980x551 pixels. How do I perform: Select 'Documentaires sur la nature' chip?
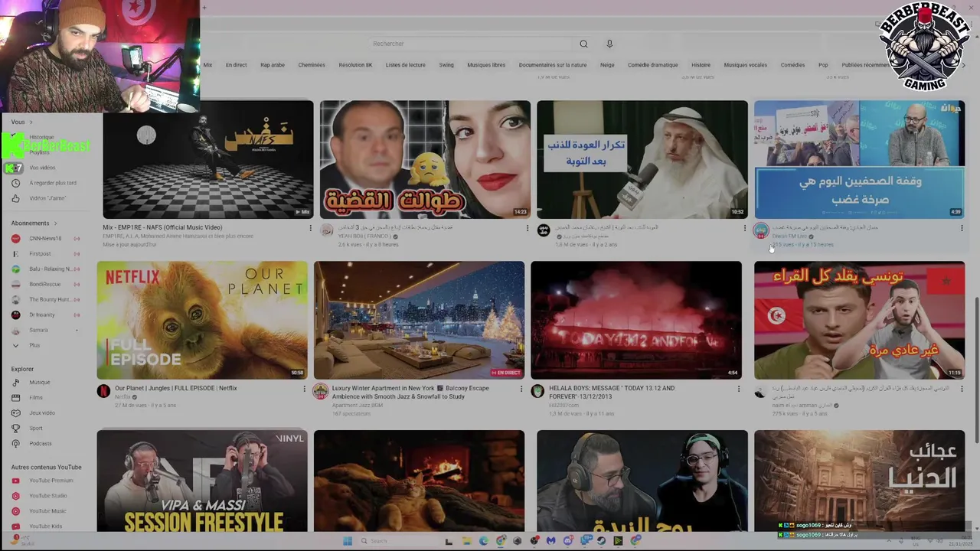pyautogui.click(x=553, y=65)
